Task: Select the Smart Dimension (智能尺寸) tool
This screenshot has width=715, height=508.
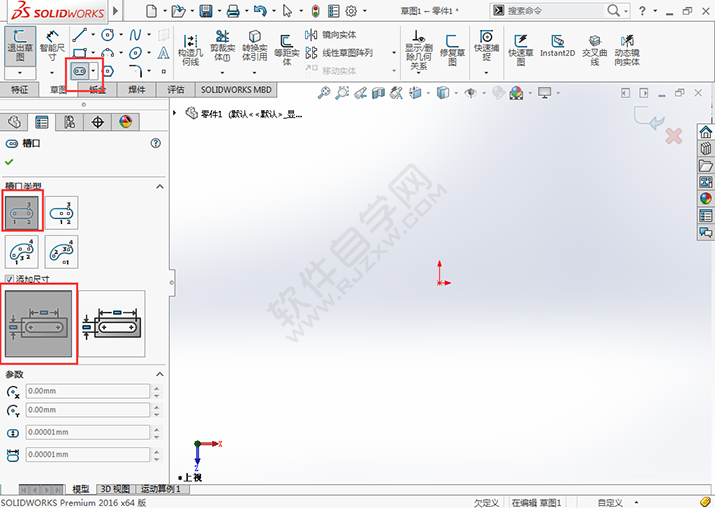Action: [x=52, y=46]
